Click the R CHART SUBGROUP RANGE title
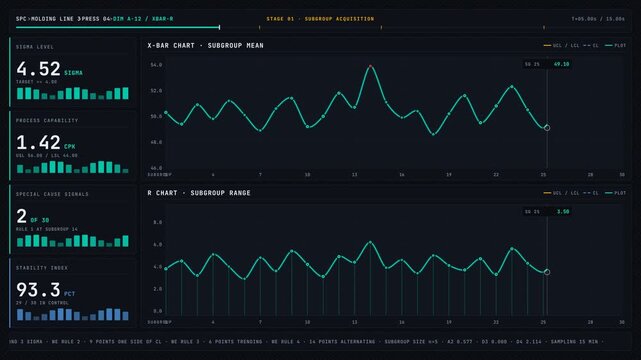This screenshot has width=641, height=360. click(x=199, y=193)
